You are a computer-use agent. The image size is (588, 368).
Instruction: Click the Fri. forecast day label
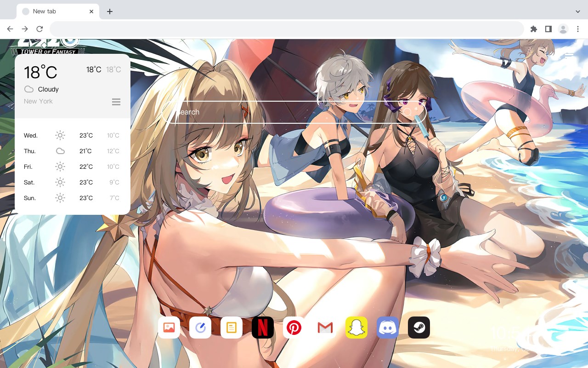28,167
